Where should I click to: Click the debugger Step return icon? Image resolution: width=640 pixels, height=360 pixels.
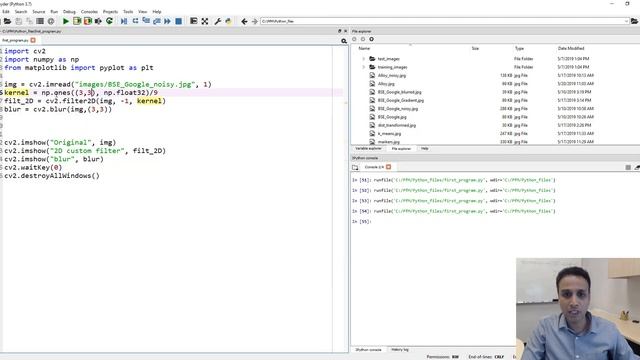point(157,21)
